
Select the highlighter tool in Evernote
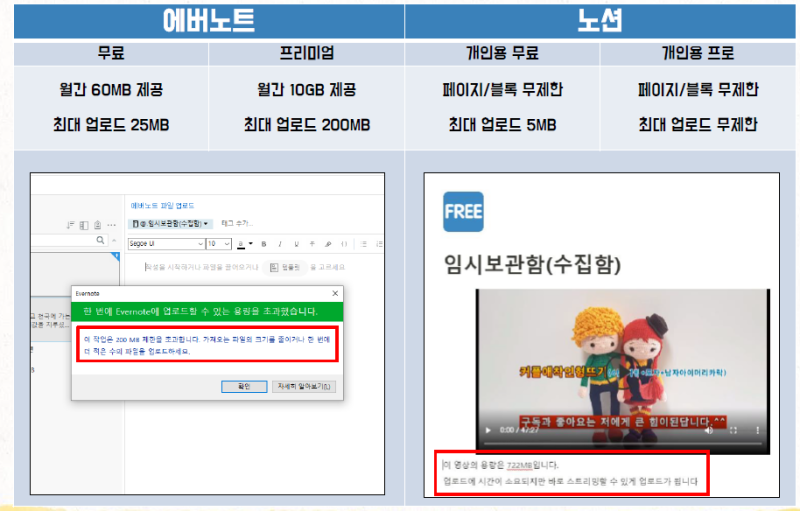(x=328, y=244)
